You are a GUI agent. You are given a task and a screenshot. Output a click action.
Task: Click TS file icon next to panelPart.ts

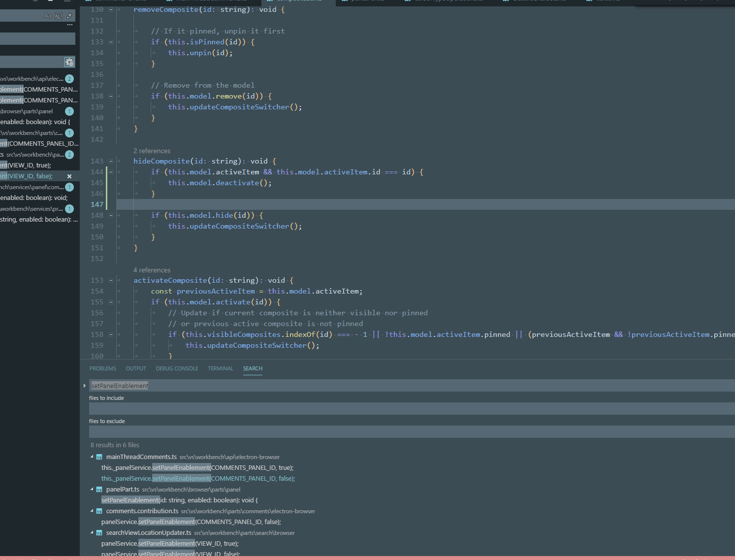pyautogui.click(x=99, y=490)
